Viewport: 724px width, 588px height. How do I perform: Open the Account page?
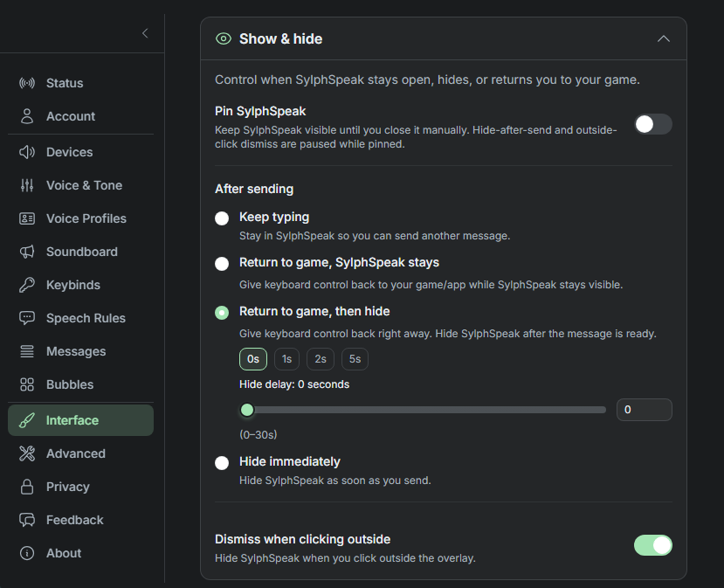pyautogui.click(x=81, y=116)
